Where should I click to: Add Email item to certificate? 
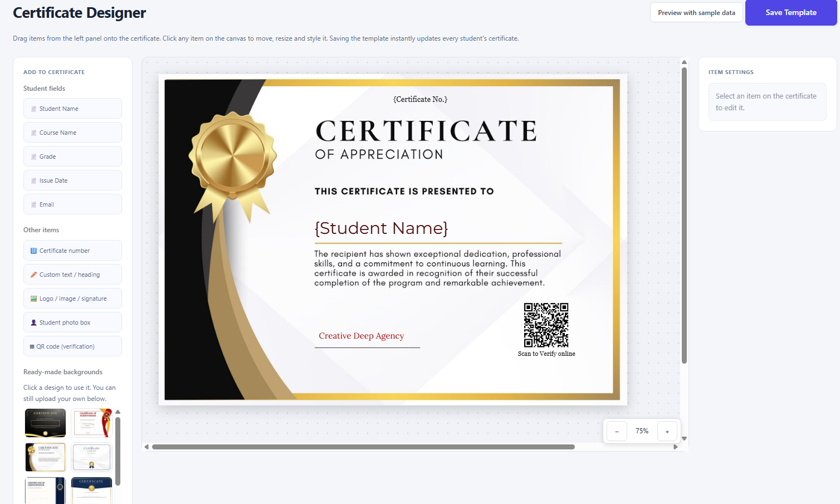click(x=72, y=204)
